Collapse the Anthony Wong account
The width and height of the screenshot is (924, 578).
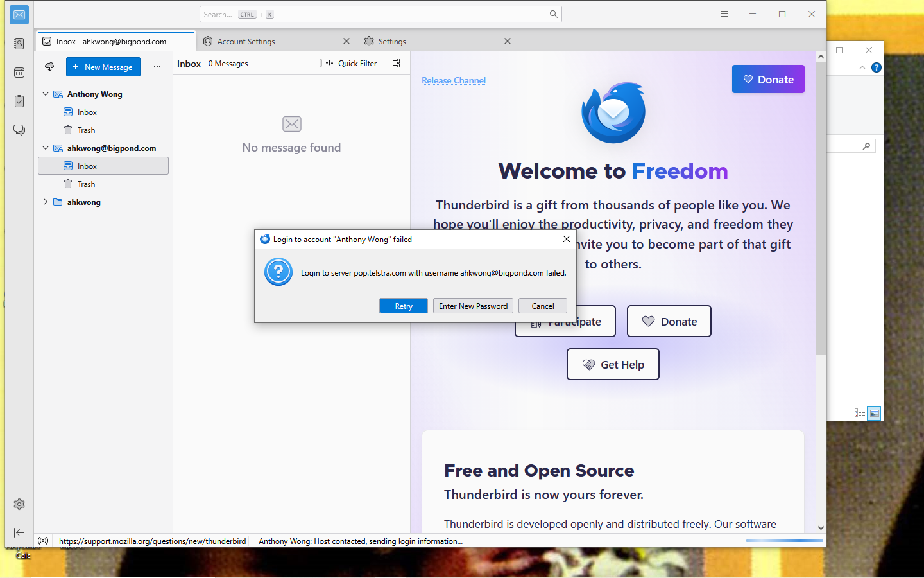[46, 94]
